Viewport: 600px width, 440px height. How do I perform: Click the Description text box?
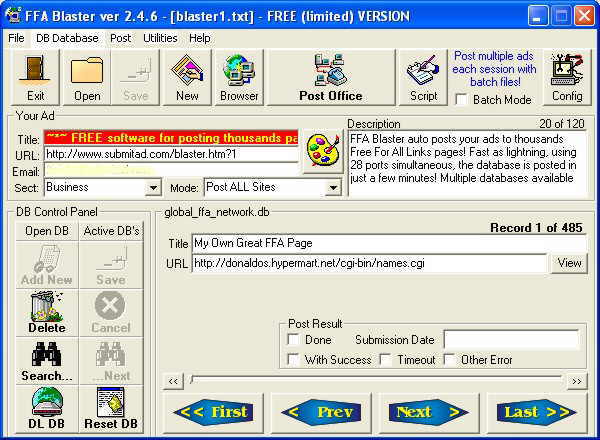[x=467, y=164]
